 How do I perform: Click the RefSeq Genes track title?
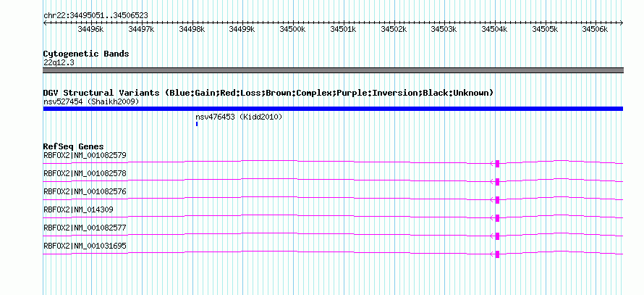pyautogui.click(x=74, y=147)
